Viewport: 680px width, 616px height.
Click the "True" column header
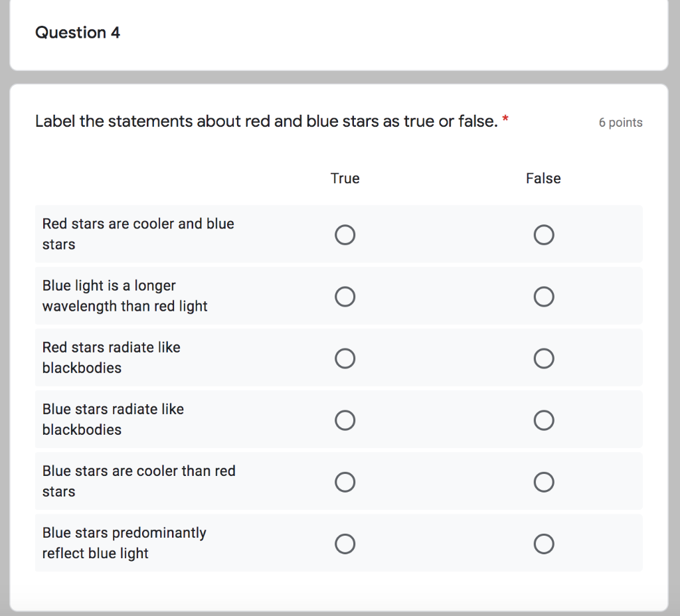[345, 179]
